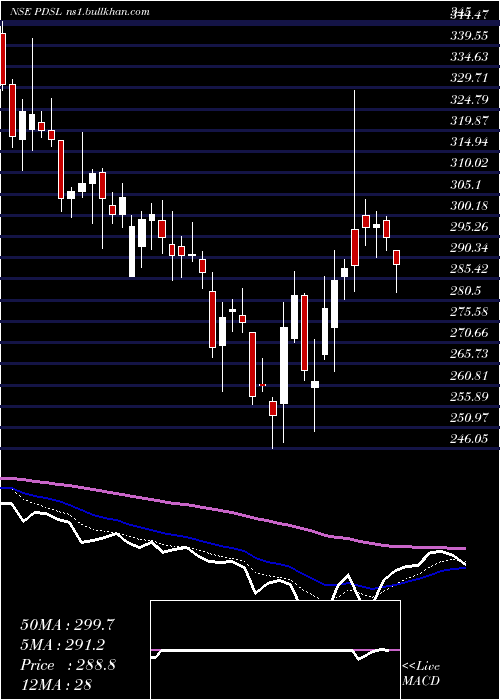Select the 255.89 price axis label
The height and width of the screenshot is (700, 500).
(469, 397)
